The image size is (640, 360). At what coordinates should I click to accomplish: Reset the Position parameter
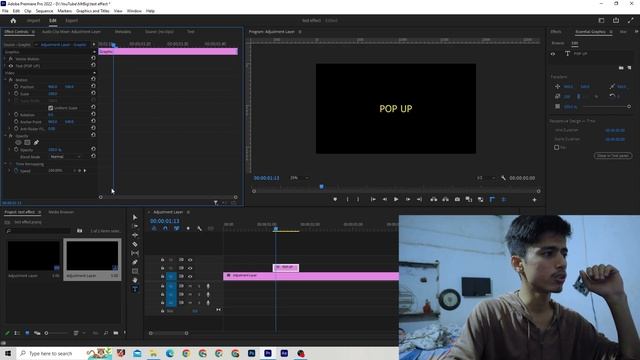point(93,86)
